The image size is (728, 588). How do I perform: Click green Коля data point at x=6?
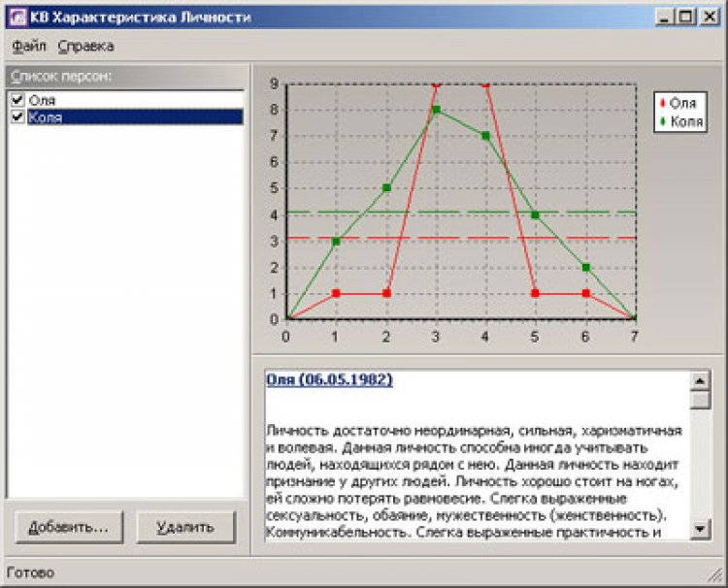point(586,267)
